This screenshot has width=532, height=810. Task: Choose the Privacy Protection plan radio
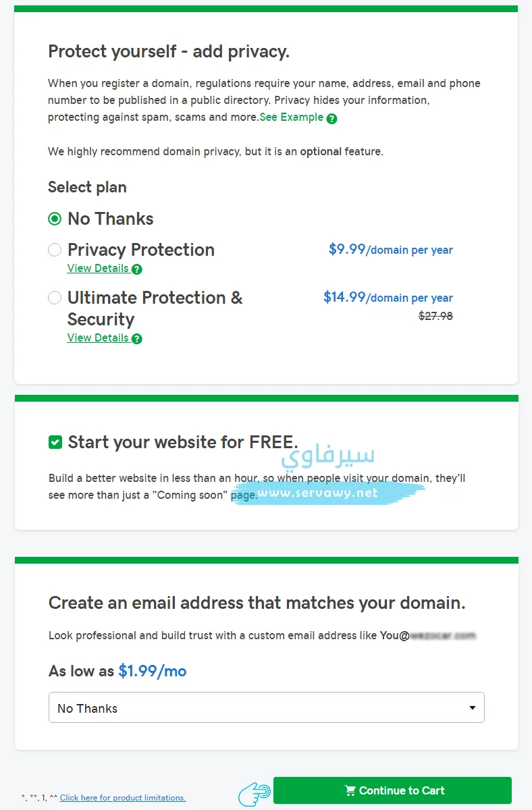click(x=55, y=250)
